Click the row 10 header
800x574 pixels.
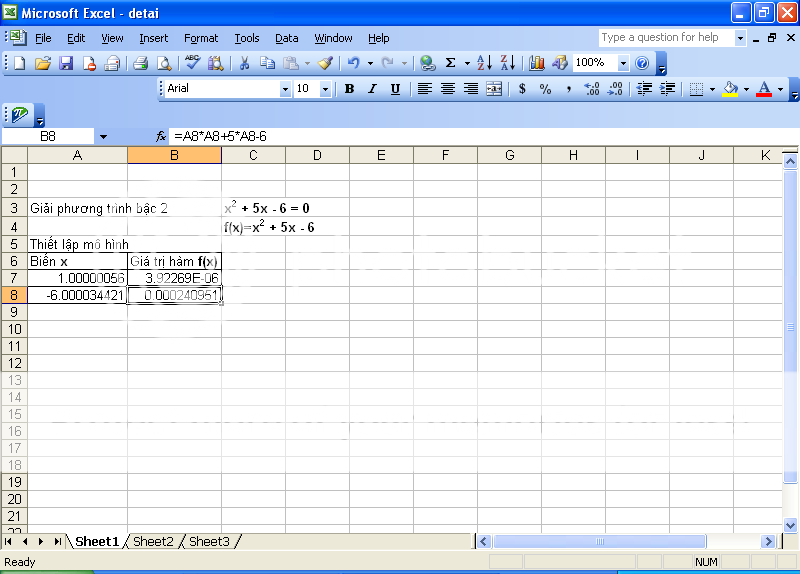[14, 329]
